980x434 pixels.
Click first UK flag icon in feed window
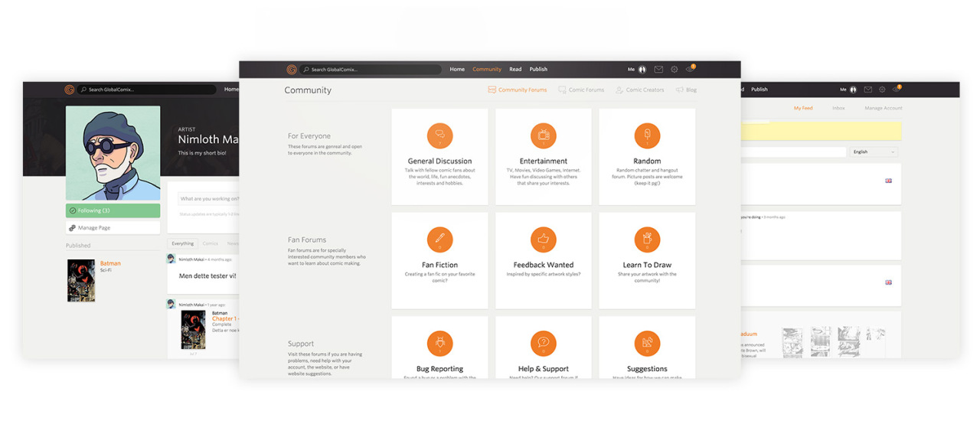point(888,181)
